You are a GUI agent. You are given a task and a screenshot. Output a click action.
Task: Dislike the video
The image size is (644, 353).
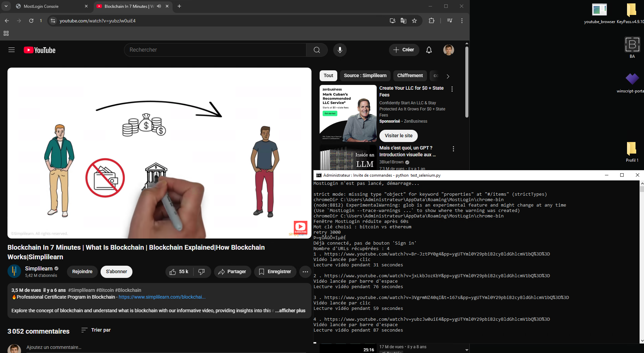202,272
